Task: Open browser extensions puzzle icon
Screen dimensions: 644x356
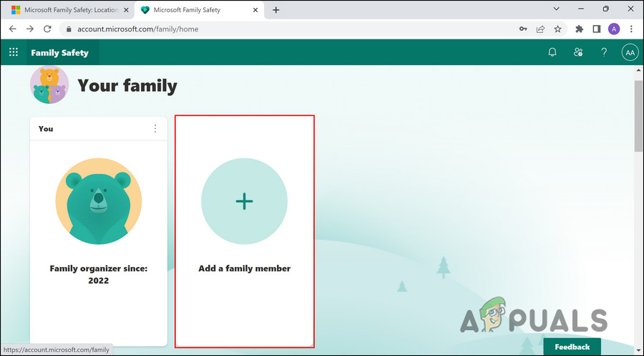Action: [579, 29]
